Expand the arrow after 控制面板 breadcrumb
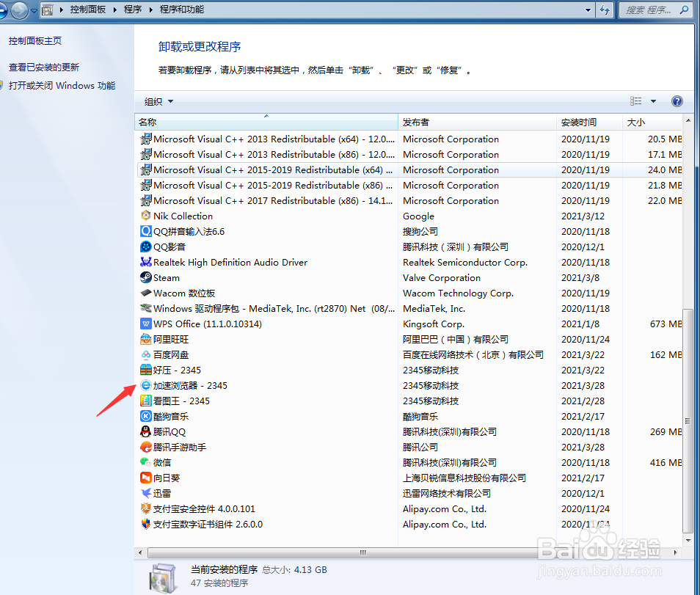The width and height of the screenshot is (700, 595). [x=114, y=10]
